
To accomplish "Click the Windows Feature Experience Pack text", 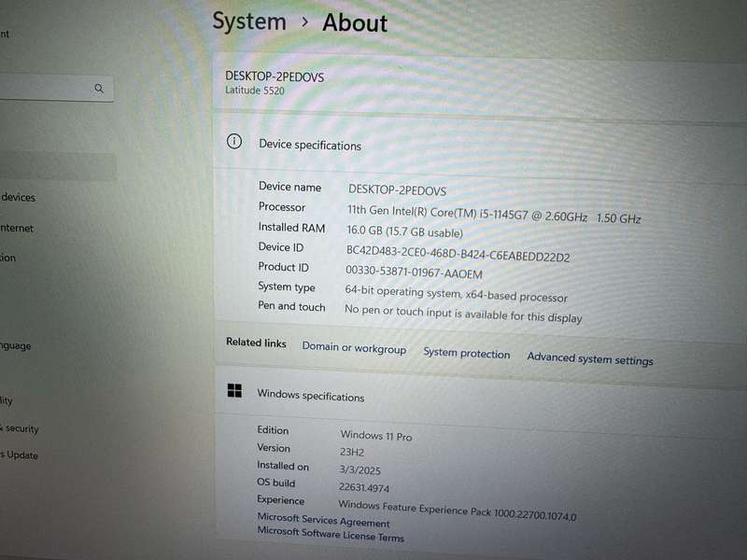I will pyautogui.click(x=458, y=510).
